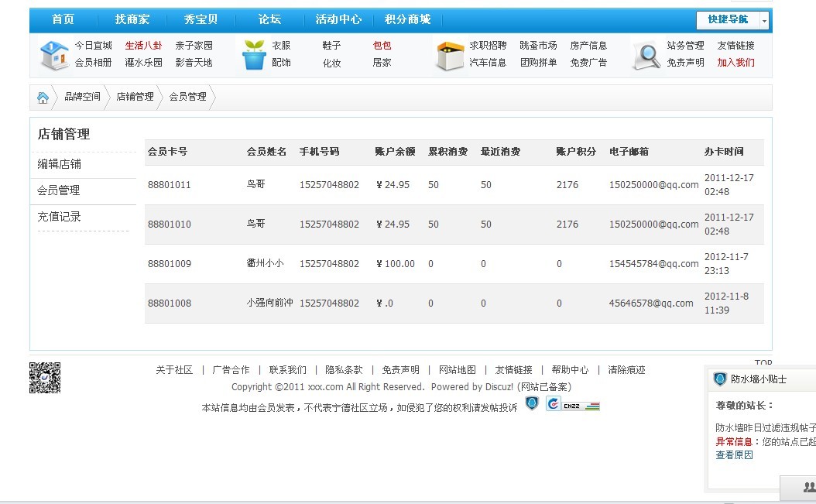The width and height of the screenshot is (816, 504).
Task: Click the house icon beside 今日宜城
Action: point(53,55)
